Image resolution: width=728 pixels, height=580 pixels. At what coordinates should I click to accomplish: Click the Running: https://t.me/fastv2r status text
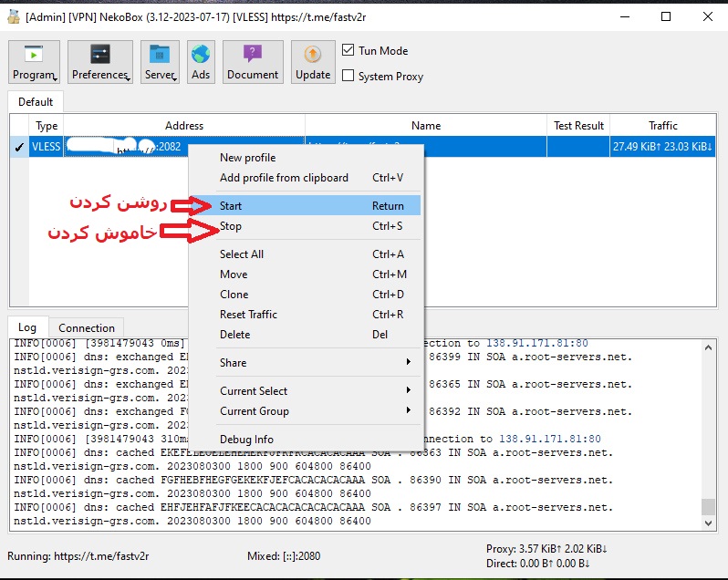pos(78,556)
